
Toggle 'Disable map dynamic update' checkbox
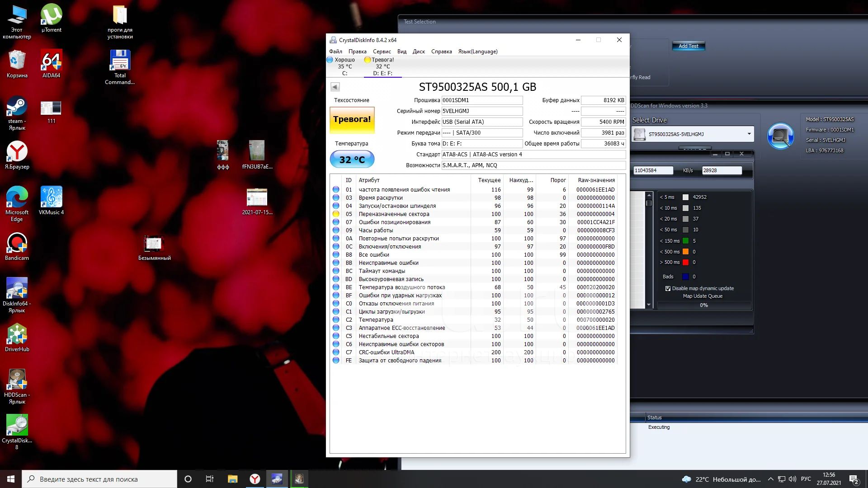pos(668,288)
